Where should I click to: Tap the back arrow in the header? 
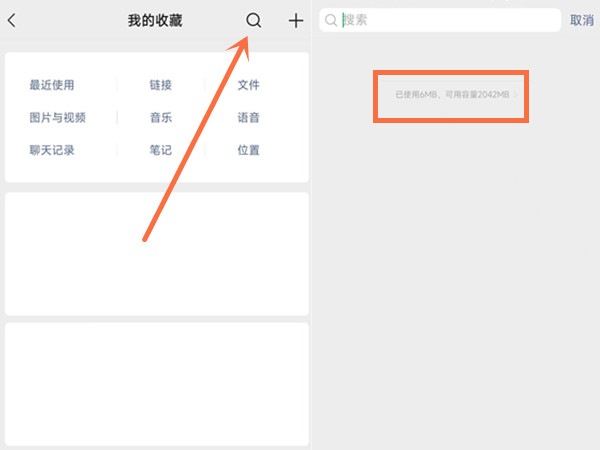click(12, 21)
